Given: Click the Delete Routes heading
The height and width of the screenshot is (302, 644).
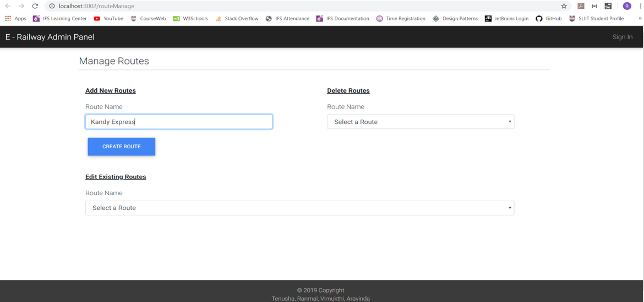Looking at the screenshot, I should pyautogui.click(x=348, y=90).
